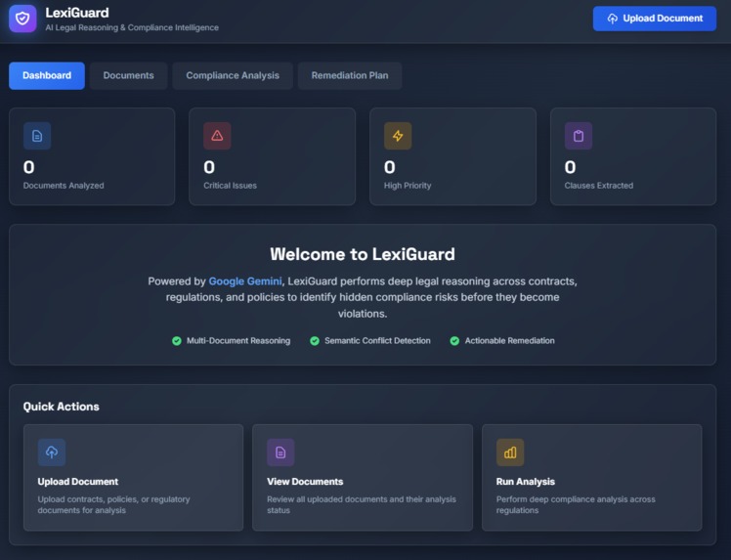Click the Critical Issues warning triangle icon
Screen dimensions: 731x560
click(x=217, y=136)
